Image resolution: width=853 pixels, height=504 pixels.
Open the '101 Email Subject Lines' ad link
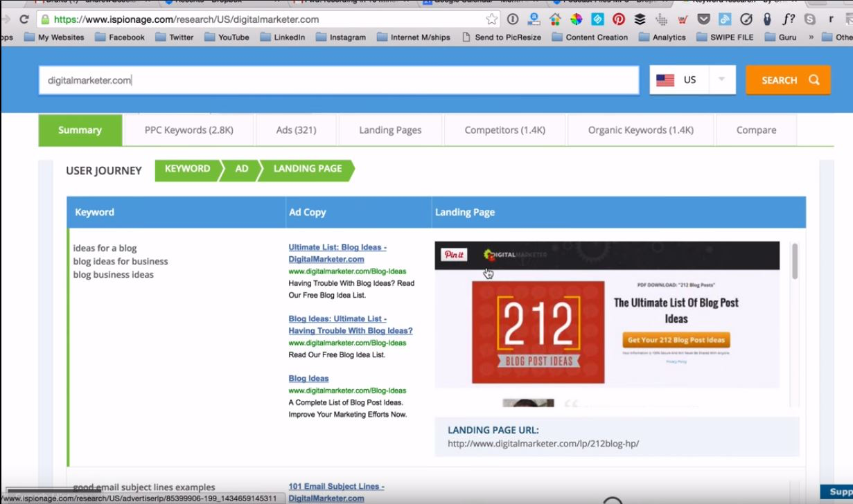[x=337, y=492]
